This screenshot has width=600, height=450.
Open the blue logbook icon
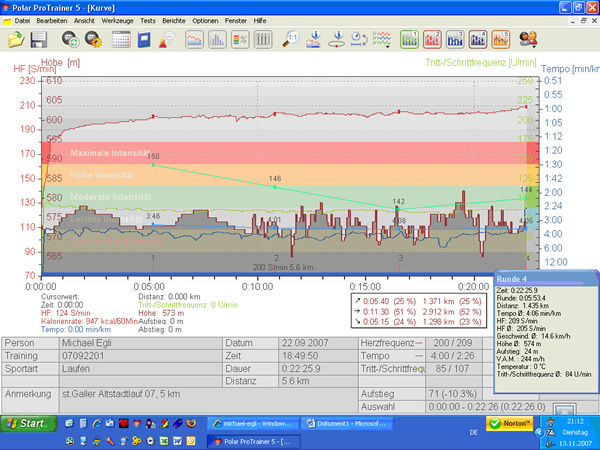coord(144,39)
